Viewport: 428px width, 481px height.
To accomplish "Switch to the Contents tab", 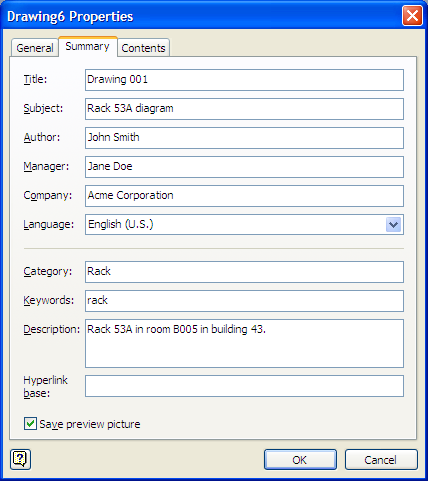I will [143, 48].
